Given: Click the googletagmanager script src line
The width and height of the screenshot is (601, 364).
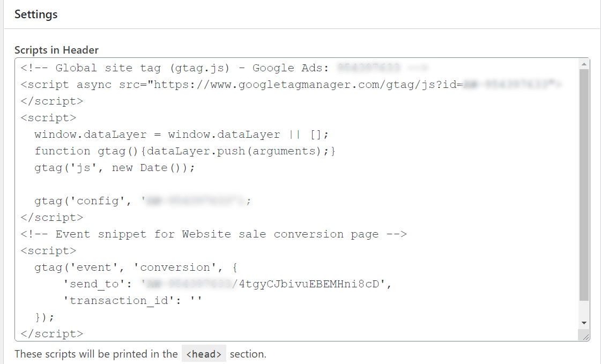Looking at the screenshot, I should (x=291, y=85).
